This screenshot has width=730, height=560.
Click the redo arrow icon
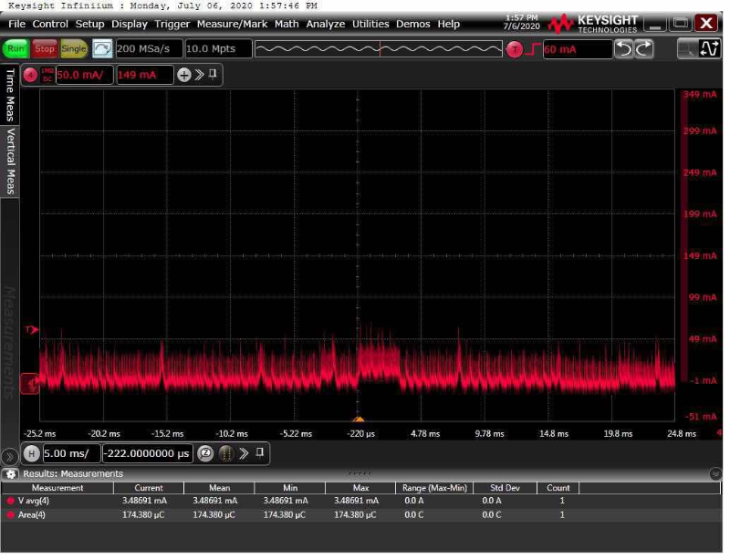tap(644, 49)
